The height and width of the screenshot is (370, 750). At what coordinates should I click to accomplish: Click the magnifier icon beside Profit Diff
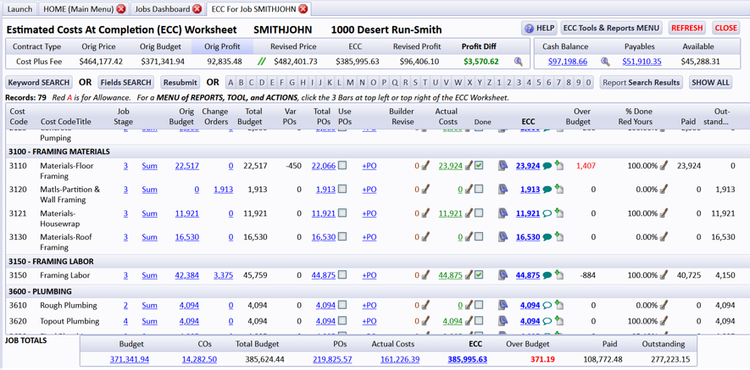pyautogui.click(x=518, y=61)
